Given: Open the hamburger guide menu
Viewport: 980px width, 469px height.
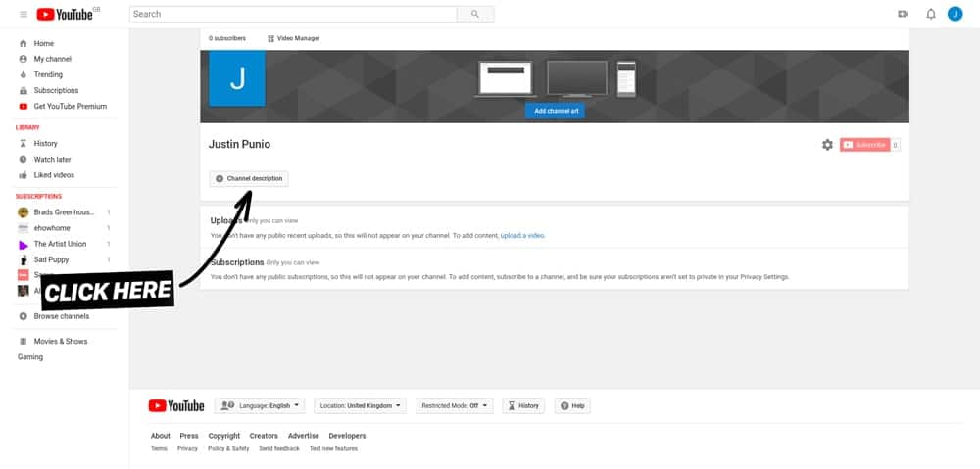Looking at the screenshot, I should [24, 14].
